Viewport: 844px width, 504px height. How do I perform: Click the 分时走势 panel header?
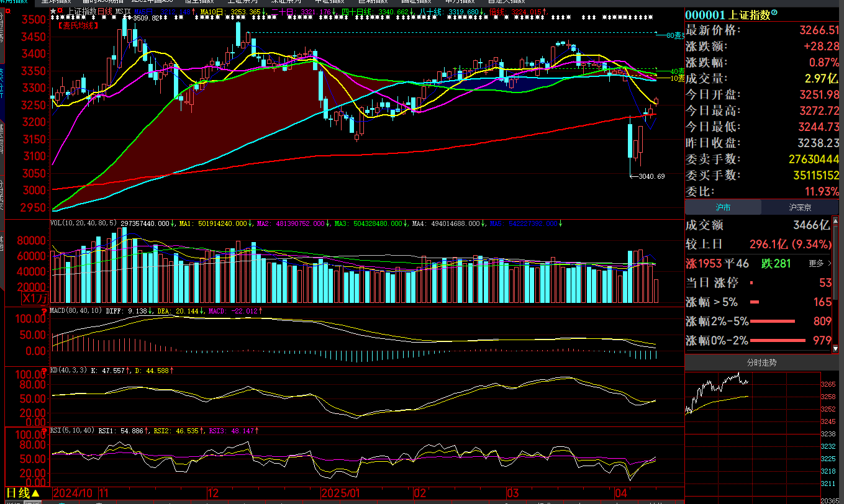click(761, 362)
